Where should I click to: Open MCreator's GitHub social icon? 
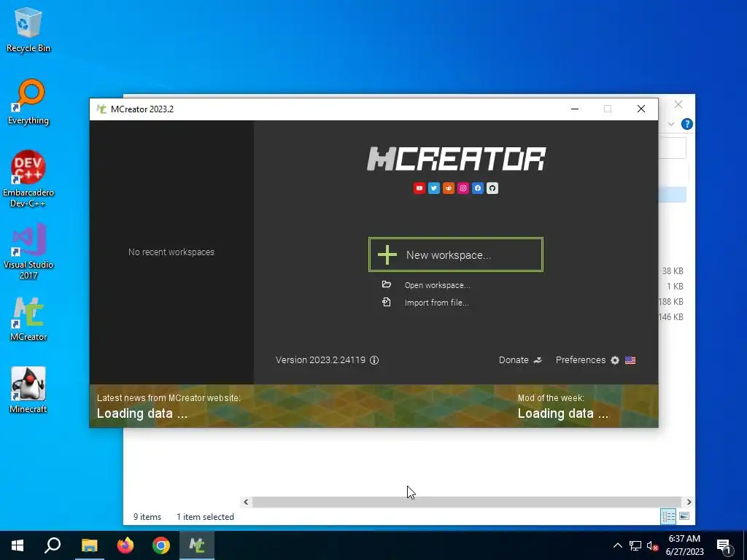coord(492,188)
